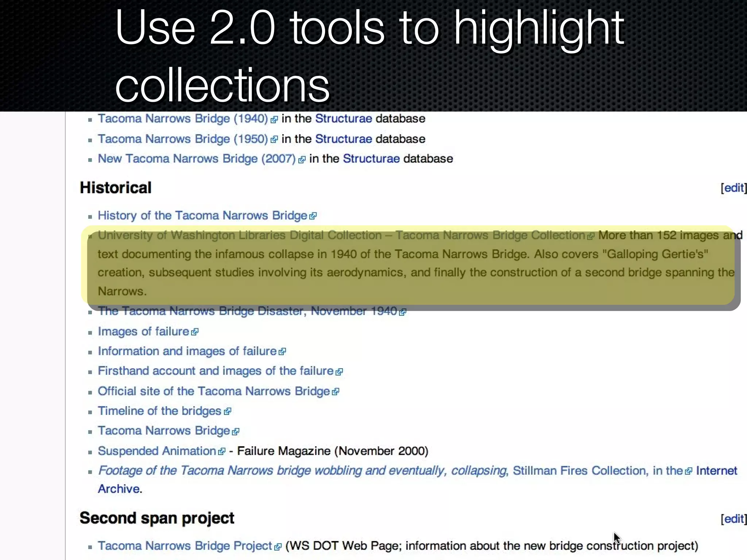Click external-link icon after Suspended Animation
Screen dimensions: 747x560
click(222, 452)
